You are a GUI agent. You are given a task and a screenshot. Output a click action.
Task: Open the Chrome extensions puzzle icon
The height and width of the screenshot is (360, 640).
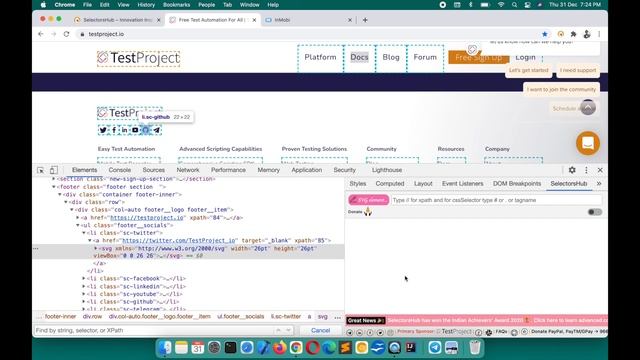click(x=573, y=34)
